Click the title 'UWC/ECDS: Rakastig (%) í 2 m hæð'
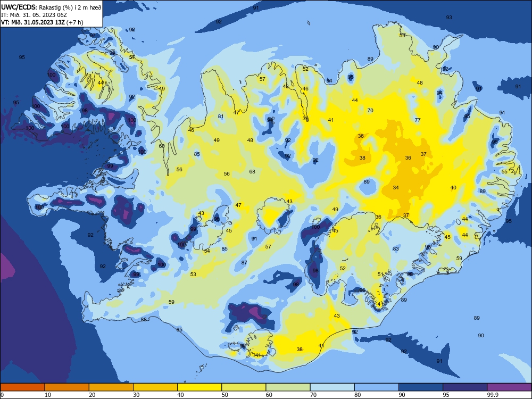The height and width of the screenshot is (399, 532). [x=51, y=7]
